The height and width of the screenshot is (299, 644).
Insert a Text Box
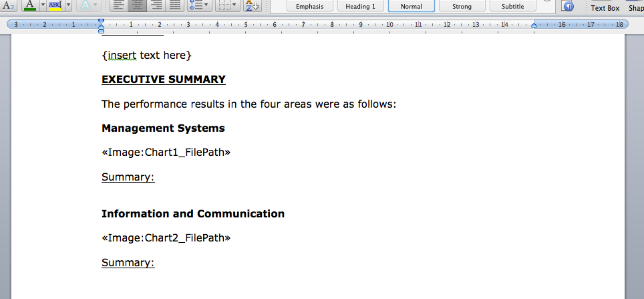[x=605, y=7]
